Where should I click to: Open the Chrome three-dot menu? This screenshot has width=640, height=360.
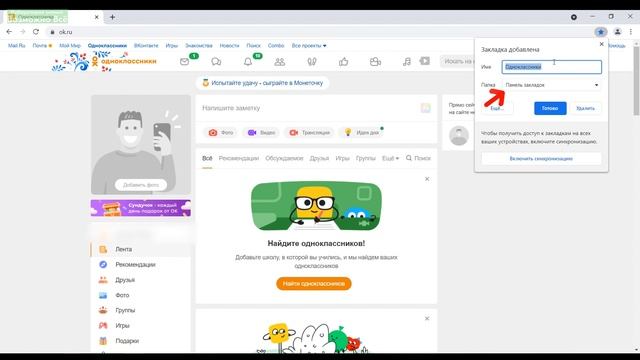coord(631,32)
